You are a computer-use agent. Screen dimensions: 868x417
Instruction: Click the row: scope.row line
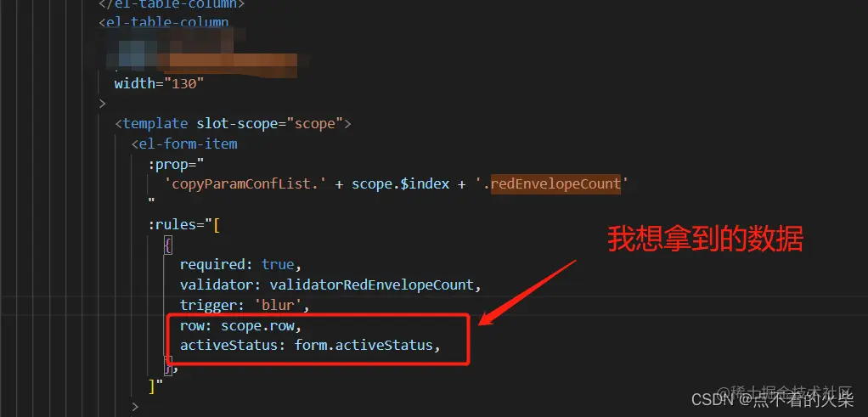(241, 325)
